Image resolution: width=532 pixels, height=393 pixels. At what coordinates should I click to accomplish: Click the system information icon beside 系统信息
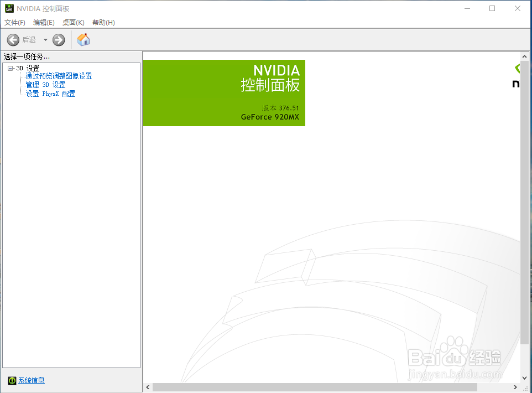click(12, 380)
